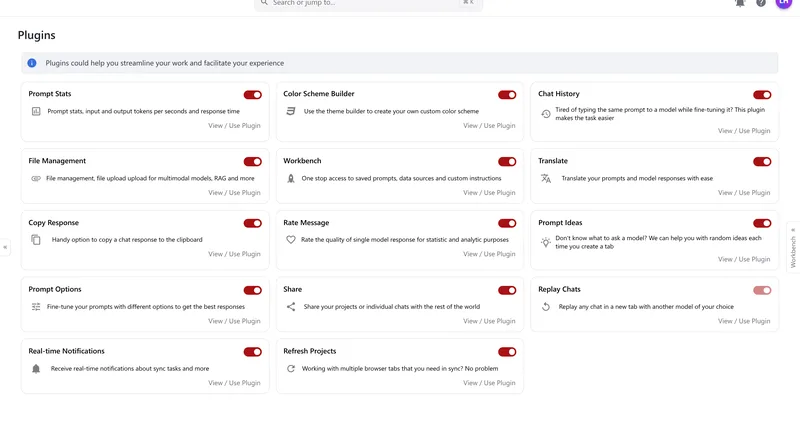Open notifications bell in top bar
The width and height of the screenshot is (800, 433).
740,3
